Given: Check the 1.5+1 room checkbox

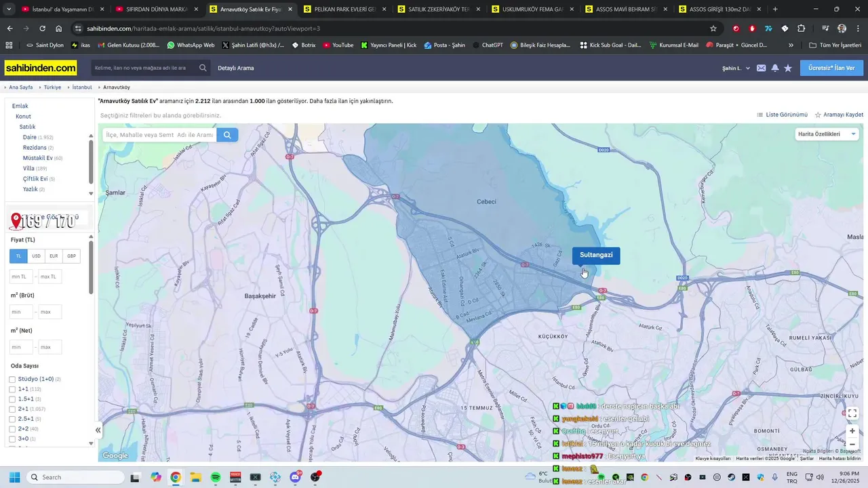Looking at the screenshot, I should pyautogui.click(x=12, y=399).
